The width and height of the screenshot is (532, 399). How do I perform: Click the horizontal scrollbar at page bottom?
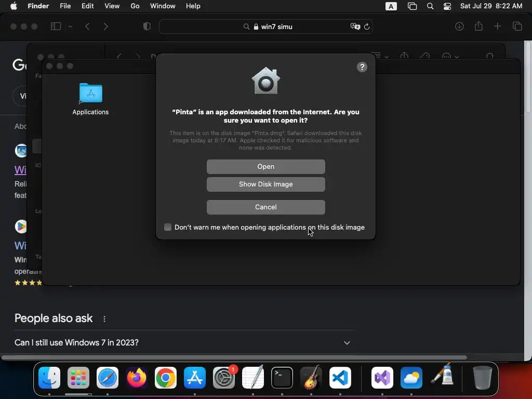[234, 357]
